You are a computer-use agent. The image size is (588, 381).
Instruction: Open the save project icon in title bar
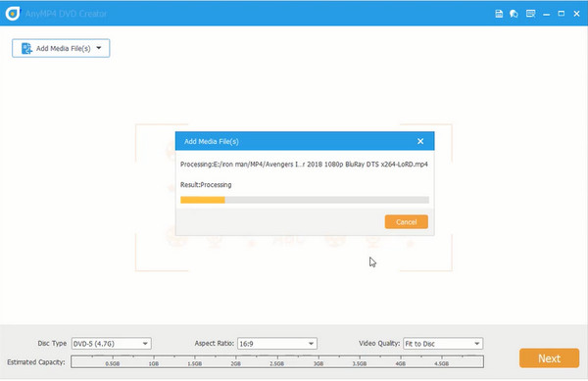point(499,14)
